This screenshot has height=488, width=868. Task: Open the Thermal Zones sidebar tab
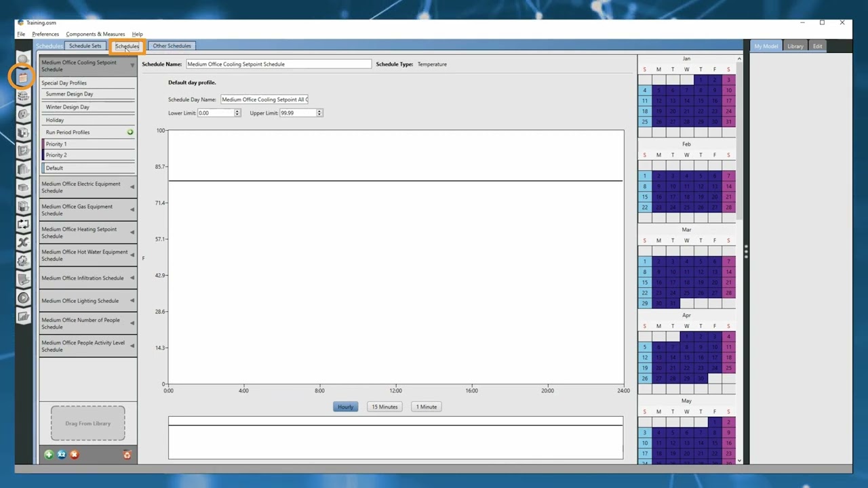coord(23,205)
